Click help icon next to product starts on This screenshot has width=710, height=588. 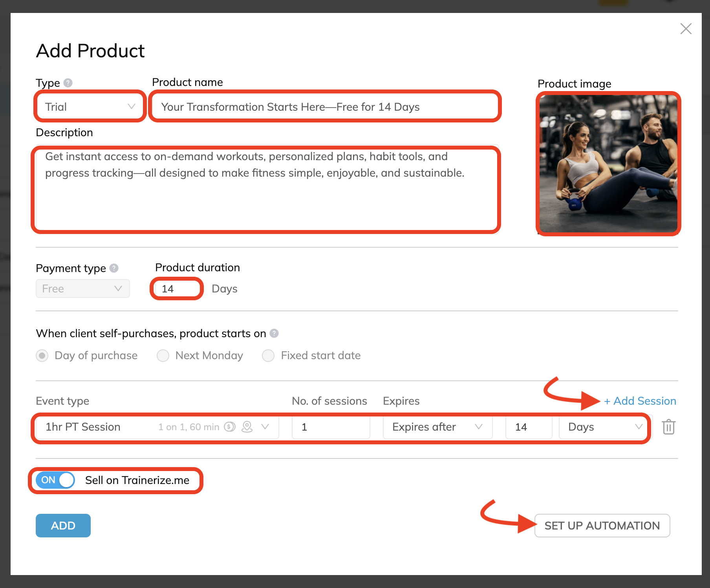[x=274, y=333]
